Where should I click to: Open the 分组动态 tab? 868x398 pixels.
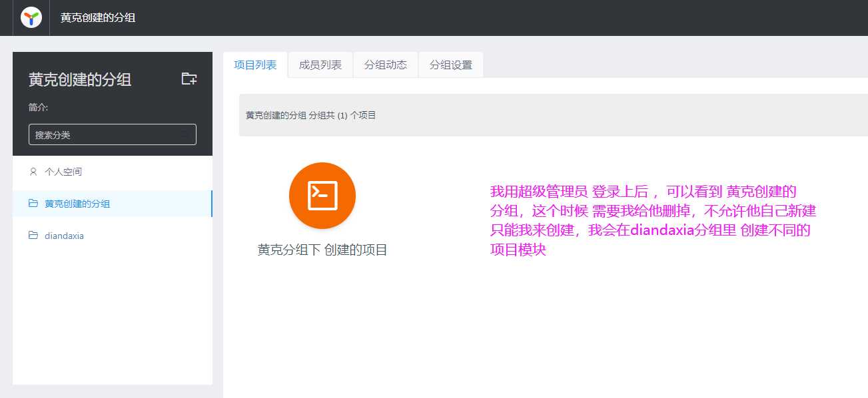(x=386, y=65)
